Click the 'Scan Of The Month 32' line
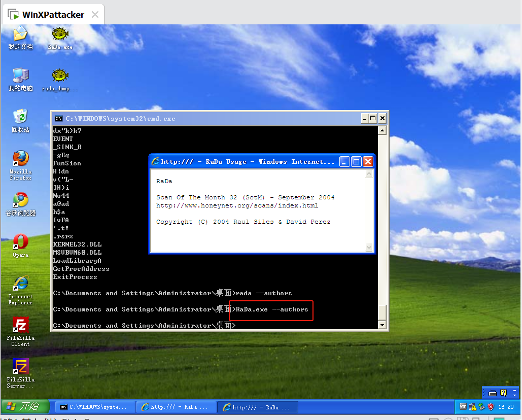Screen dimensions: 522x420 click(x=246, y=197)
